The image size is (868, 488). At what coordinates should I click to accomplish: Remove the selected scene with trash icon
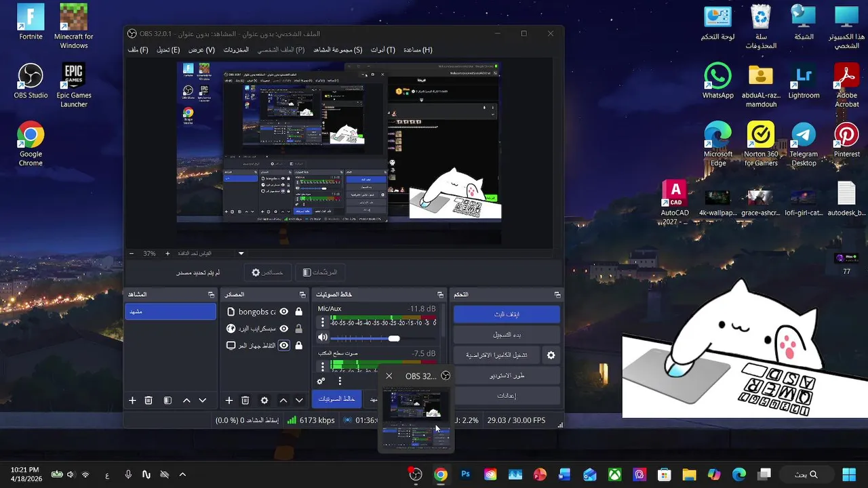149,401
